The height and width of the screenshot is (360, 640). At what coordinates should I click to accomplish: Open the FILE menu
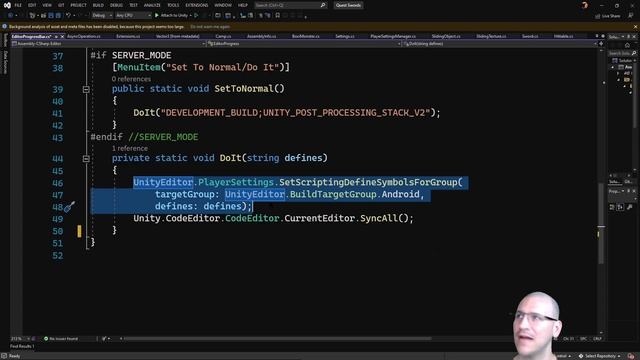pos(18,5)
